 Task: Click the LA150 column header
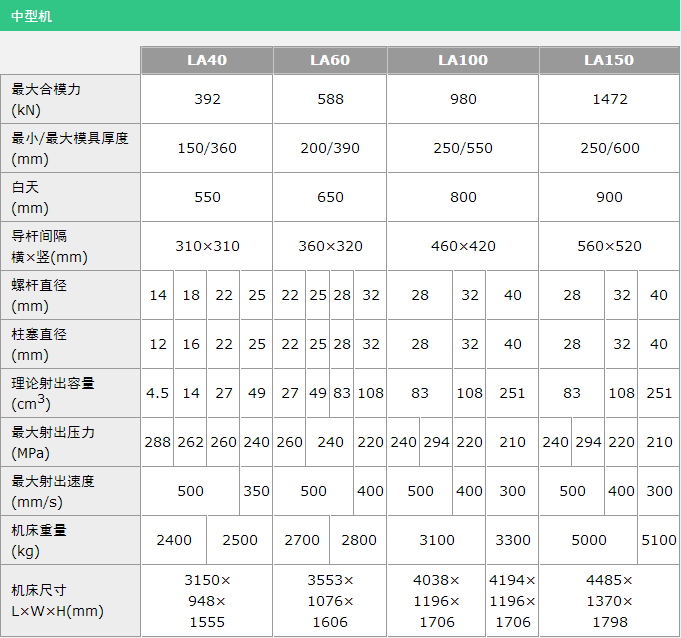(x=609, y=60)
